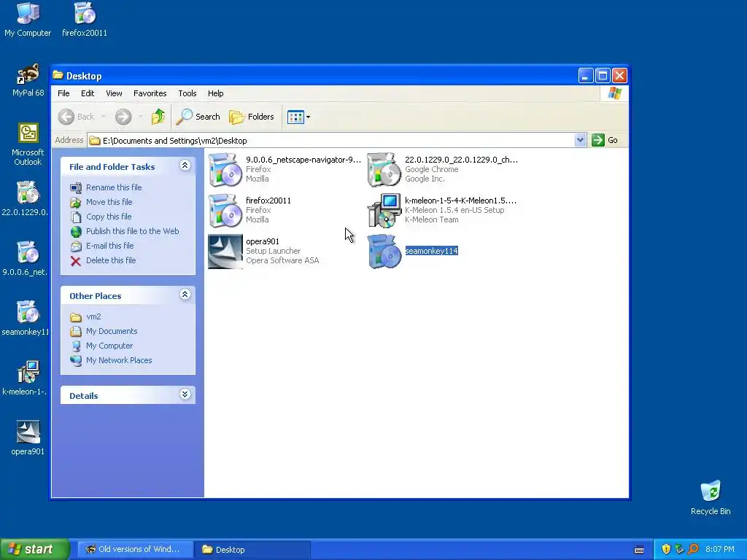Select seamonkey114 installer icon in Explorer

(384, 252)
